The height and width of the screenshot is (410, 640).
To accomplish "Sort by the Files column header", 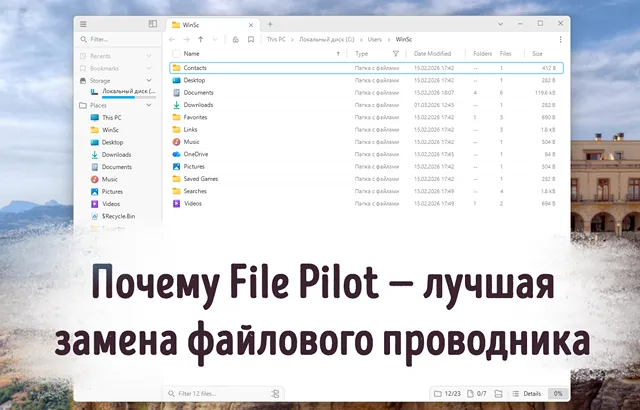I will coord(505,54).
